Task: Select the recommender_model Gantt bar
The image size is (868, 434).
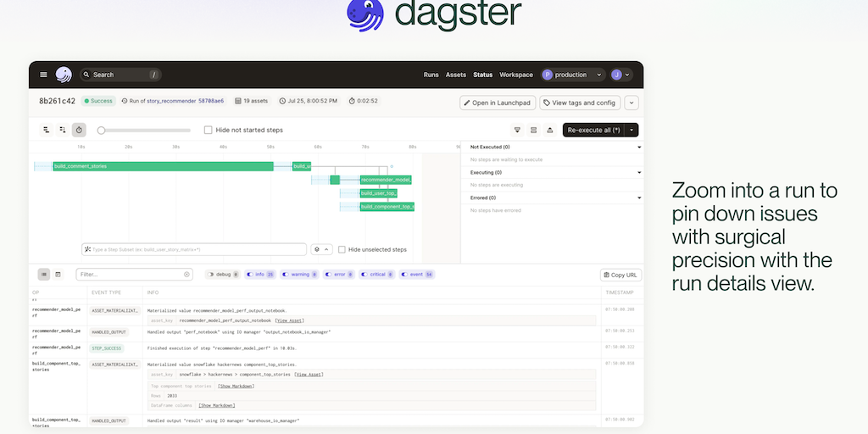Action: tap(386, 180)
